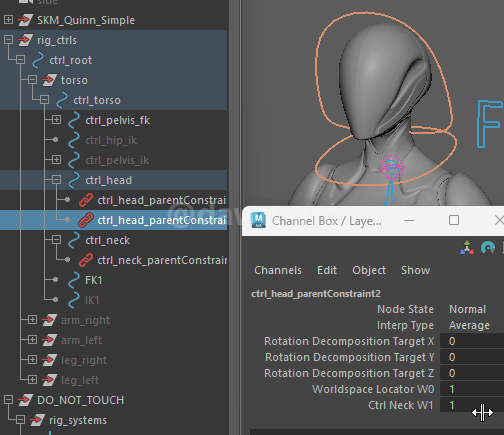Image resolution: width=504 pixels, height=435 pixels.
Task: Open the Edit menu in Channel Box
Action: (x=327, y=270)
